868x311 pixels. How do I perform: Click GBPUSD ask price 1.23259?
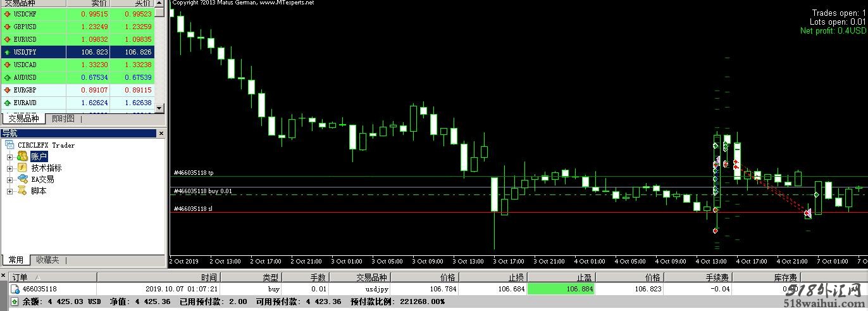click(x=139, y=27)
